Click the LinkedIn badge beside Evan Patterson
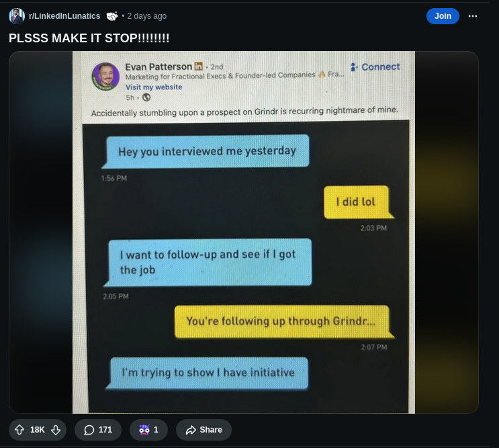This screenshot has width=499, height=448. (199, 66)
